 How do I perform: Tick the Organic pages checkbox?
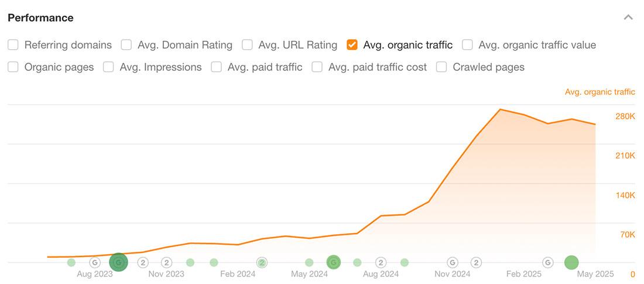click(13, 67)
